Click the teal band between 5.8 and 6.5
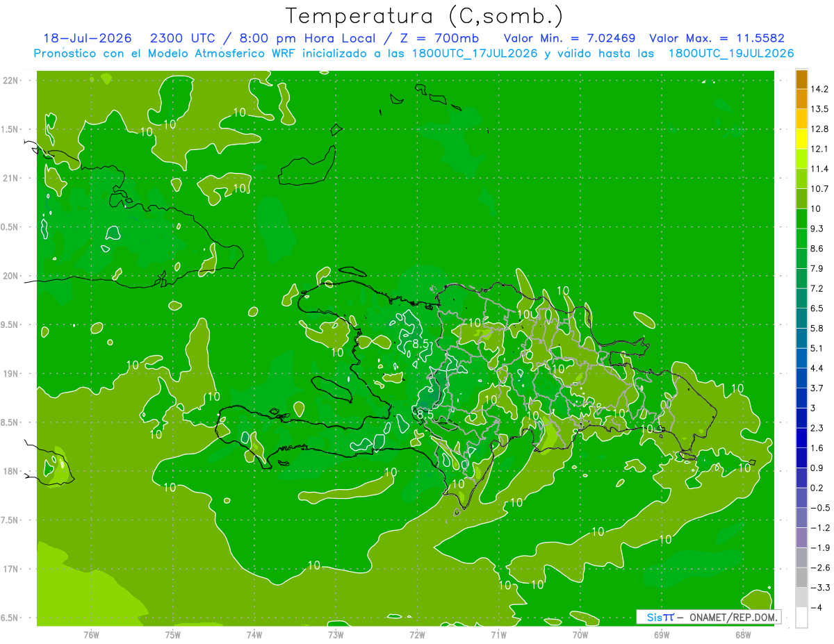834x644 pixels. (801, 318)
